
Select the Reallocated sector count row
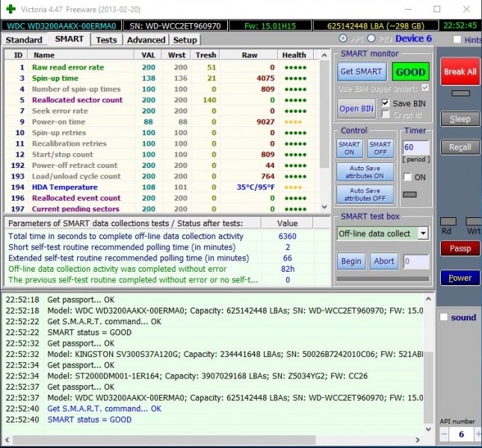coord(77,100)
